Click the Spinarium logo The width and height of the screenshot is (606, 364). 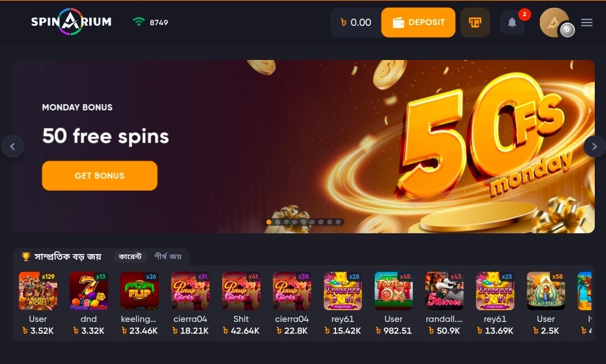point(71,22)
